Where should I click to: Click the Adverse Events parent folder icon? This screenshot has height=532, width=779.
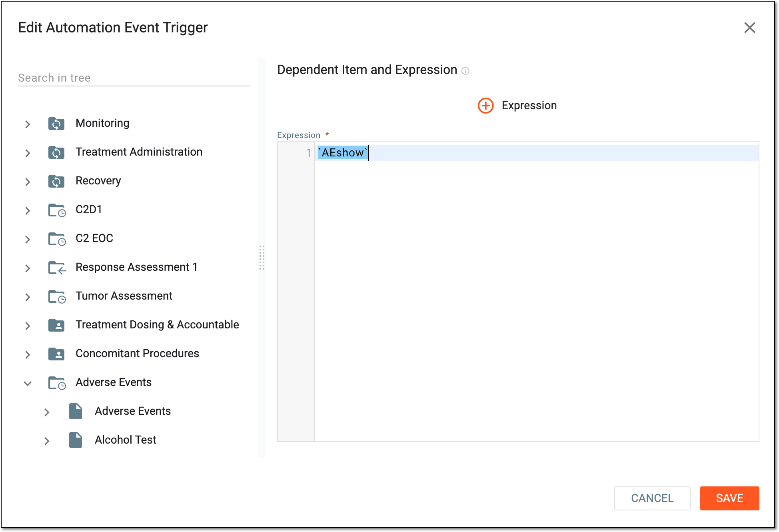point(57,383)
